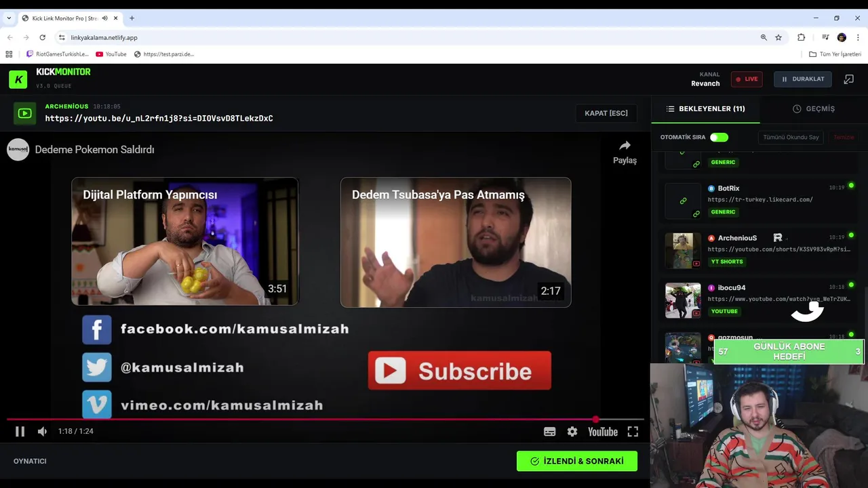Click the LIVE status button
The image size is (868, 488).
pyautogui.click(x=747, y=79)
